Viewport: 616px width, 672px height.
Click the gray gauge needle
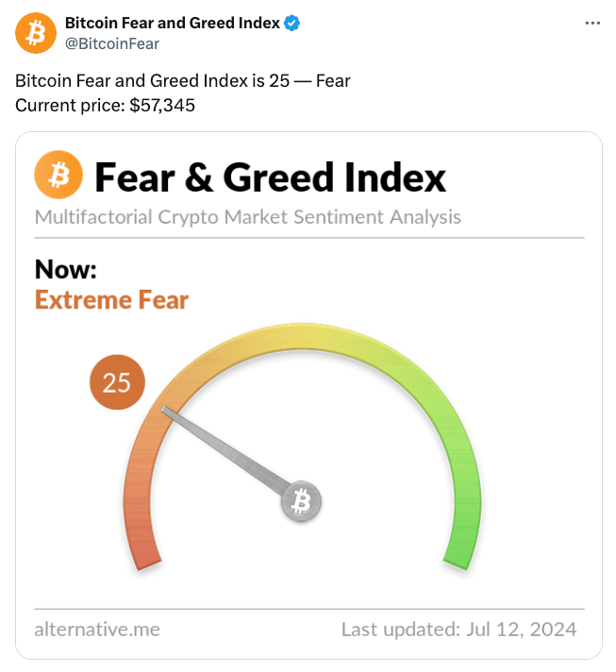pyautogui.click(x=226, y=450)
